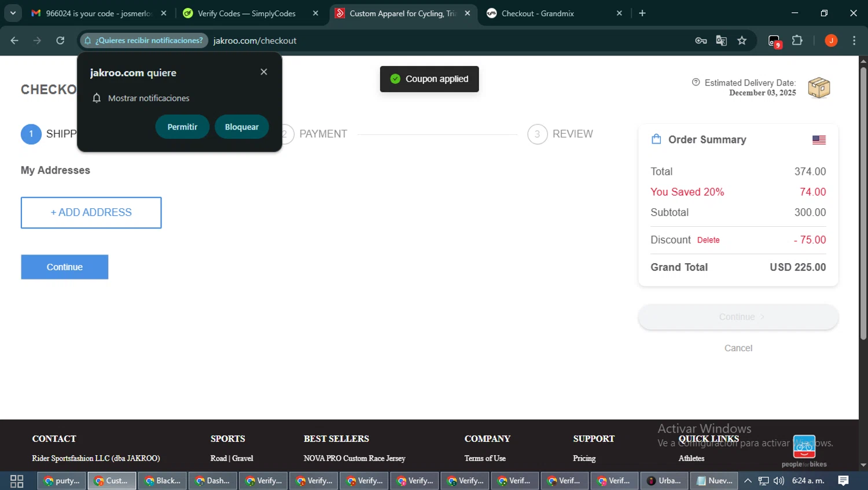Screen dimensions: 868x490
Task: Open the network status tray icon
Action: (x=764, y=481)
